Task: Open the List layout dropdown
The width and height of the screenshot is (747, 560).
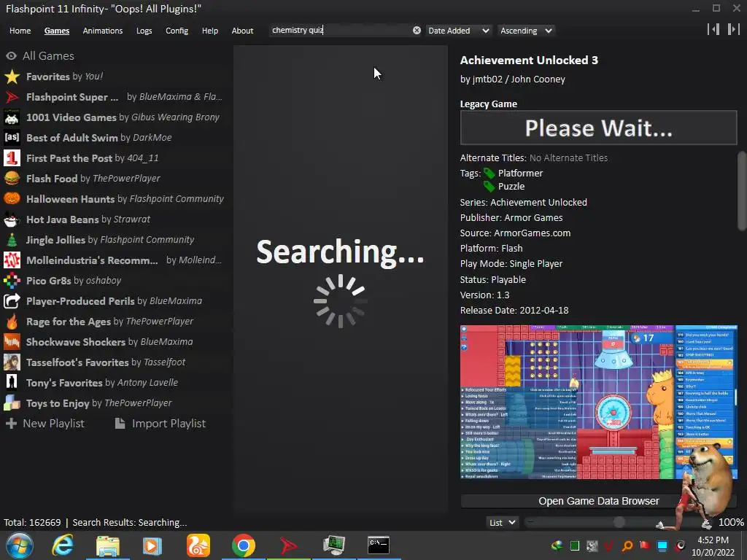Action: (x=503, y=522)
